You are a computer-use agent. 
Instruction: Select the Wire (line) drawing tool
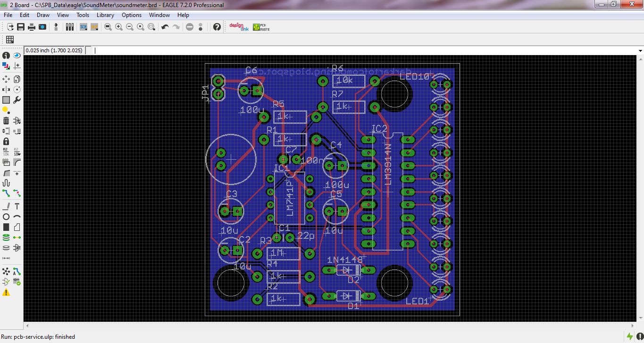point(6,206)
